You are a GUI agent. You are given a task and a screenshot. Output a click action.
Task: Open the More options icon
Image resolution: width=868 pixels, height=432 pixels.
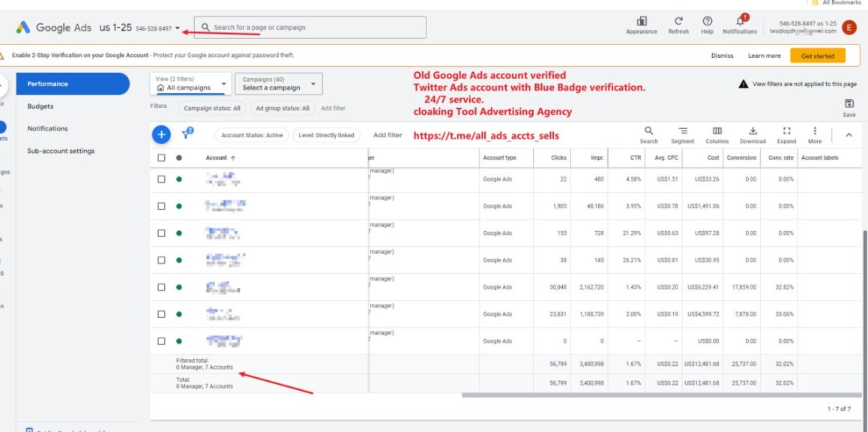[x=815, y=130]
